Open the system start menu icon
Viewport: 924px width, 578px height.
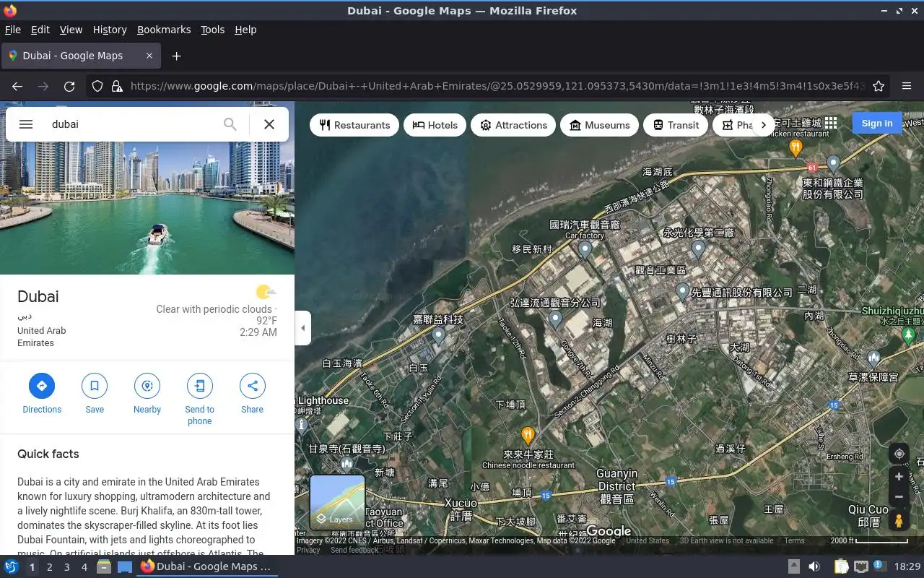point(12,567)
